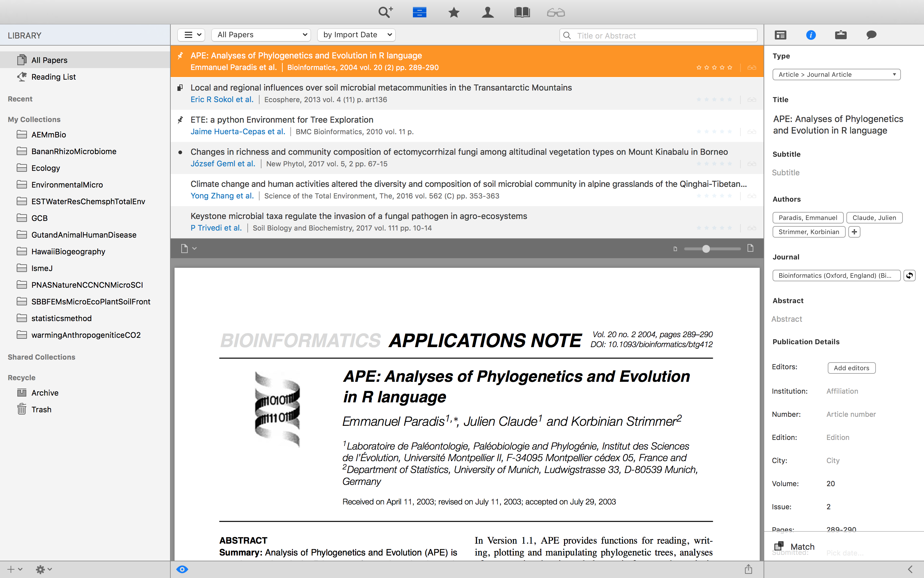Toggle reading-list glasses on József Geml paper

pyautogui.click(x=752, y=164)
